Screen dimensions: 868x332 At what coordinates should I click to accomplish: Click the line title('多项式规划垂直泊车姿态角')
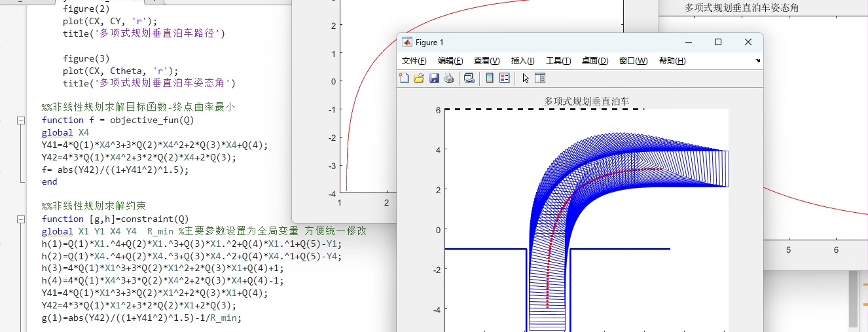149,83
